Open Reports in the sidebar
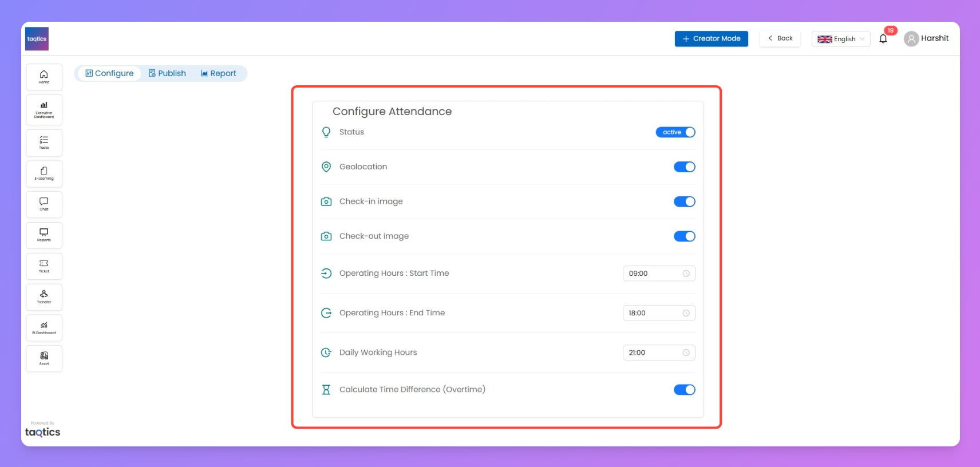Viewport: 980px width, 467px height. point(44,236)
